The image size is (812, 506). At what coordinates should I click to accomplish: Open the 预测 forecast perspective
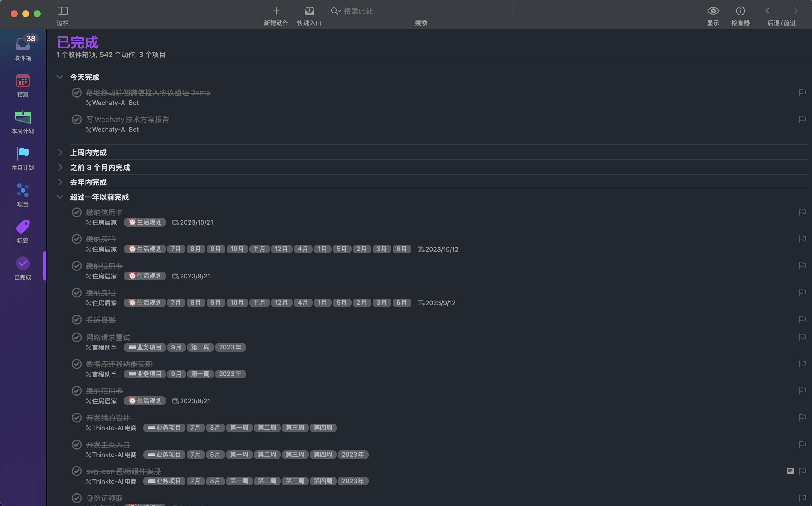pos(23,86)
